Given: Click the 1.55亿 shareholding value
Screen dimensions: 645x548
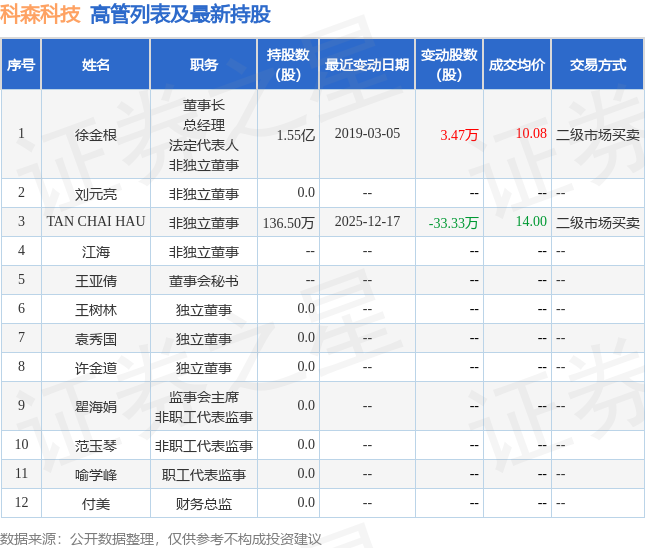Looking at the screenshot, I should coord(295,135).
